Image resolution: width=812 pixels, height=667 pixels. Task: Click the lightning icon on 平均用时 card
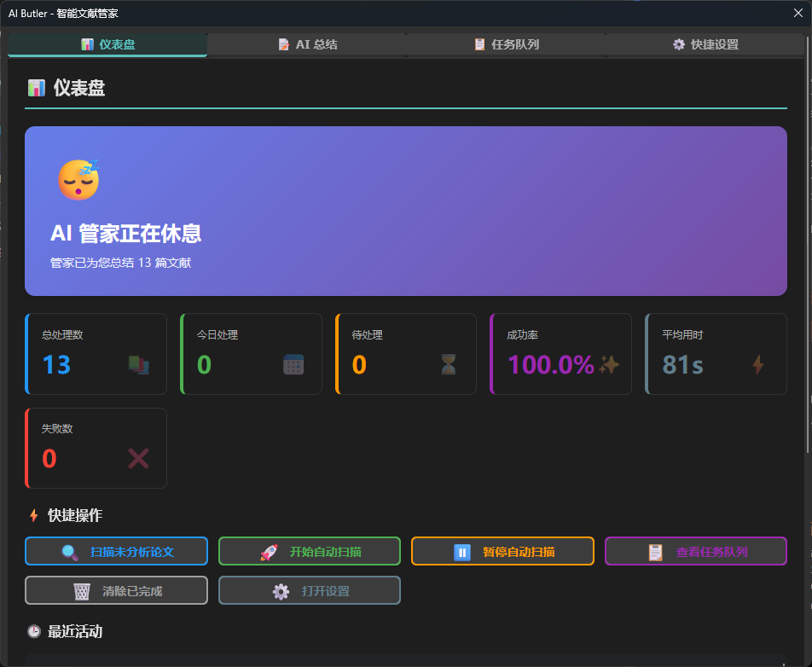point(757,363)
